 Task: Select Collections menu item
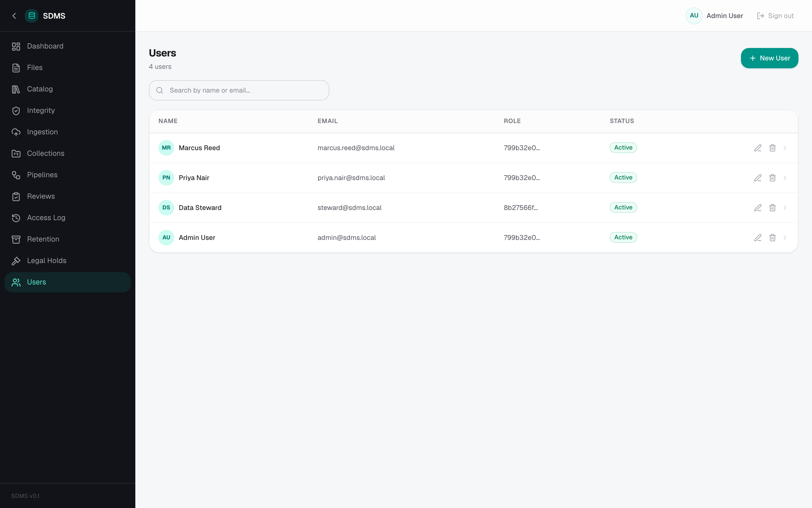coord(67,154)
